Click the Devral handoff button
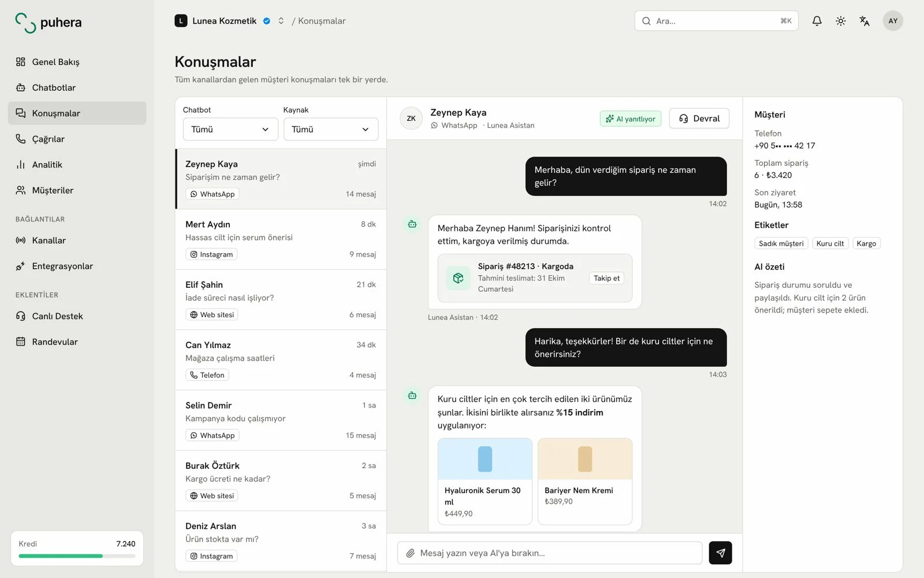This screenshot has height=578, width=924. click(x=699, y=118)
